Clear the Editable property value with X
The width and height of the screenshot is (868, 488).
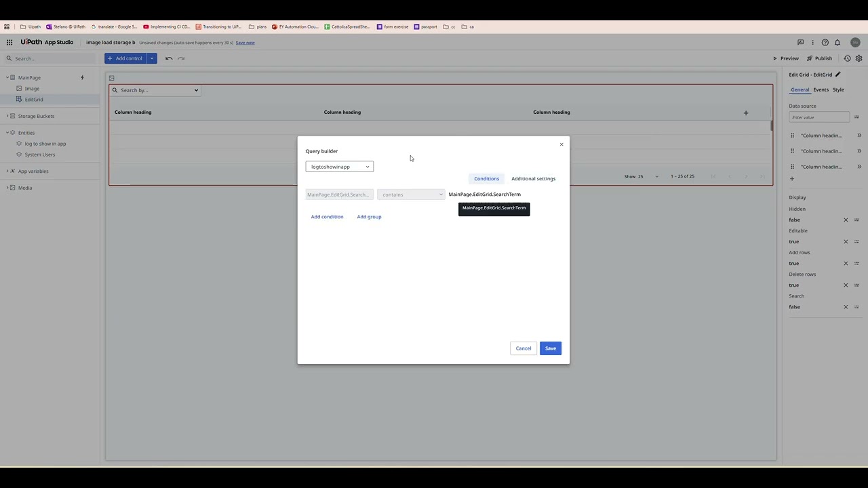tap(846, 241)
